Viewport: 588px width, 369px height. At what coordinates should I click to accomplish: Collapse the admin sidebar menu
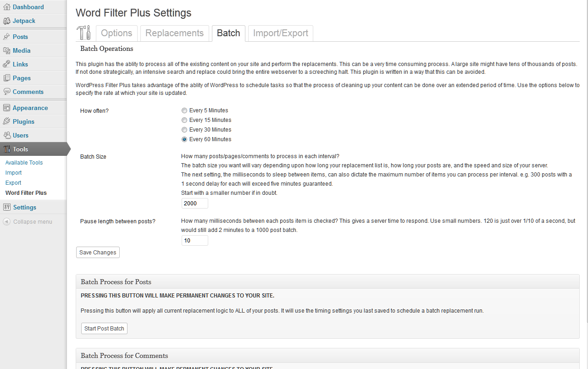tap(28, 222)
